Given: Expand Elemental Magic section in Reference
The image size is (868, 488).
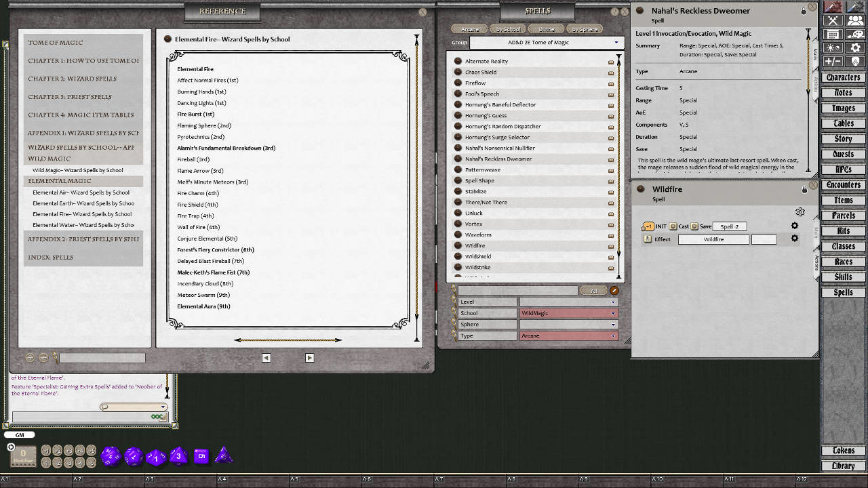Looking at the screenshot, I should 83,181.
